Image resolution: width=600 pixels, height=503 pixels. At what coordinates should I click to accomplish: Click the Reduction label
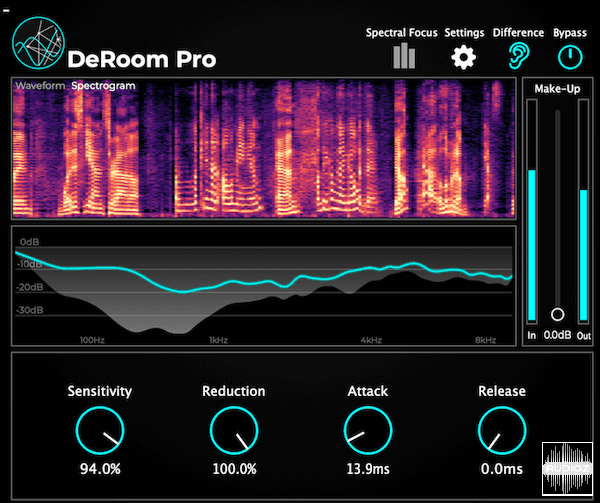(234, 391)
